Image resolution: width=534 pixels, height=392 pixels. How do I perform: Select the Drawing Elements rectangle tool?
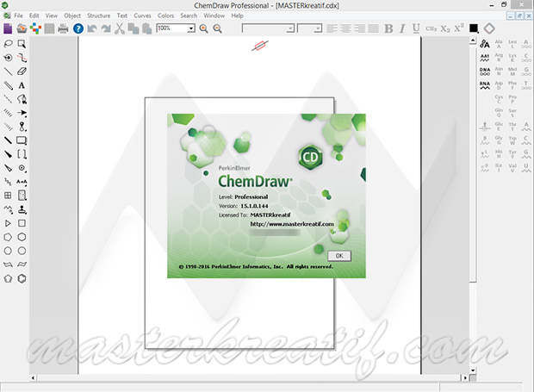click(x=22, y=140)
